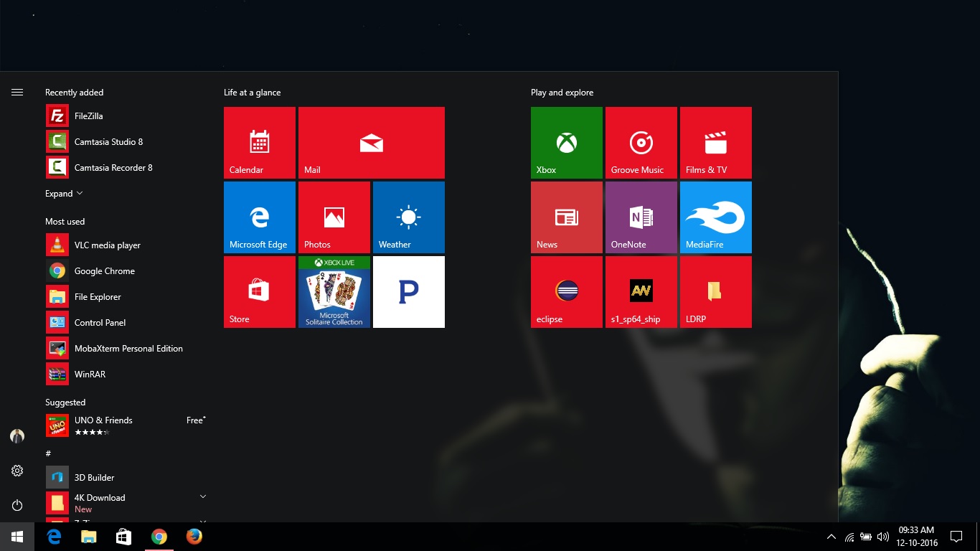Open the Power options button

click(x=17, y=505)
